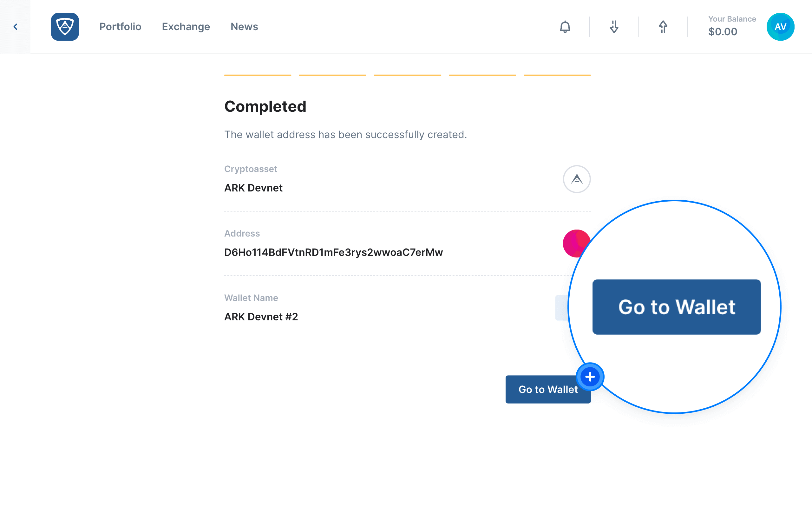Click the Your Balance label
812x508 pixels.
(732, 19)
